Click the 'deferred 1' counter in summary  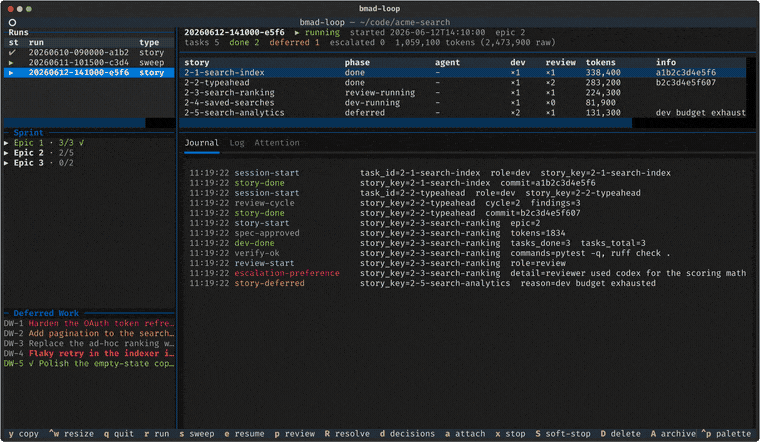[294, 43]
